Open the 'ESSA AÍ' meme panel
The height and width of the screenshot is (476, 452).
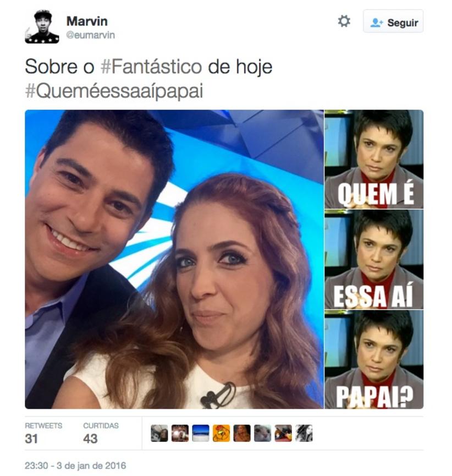[x=374, y=259]
